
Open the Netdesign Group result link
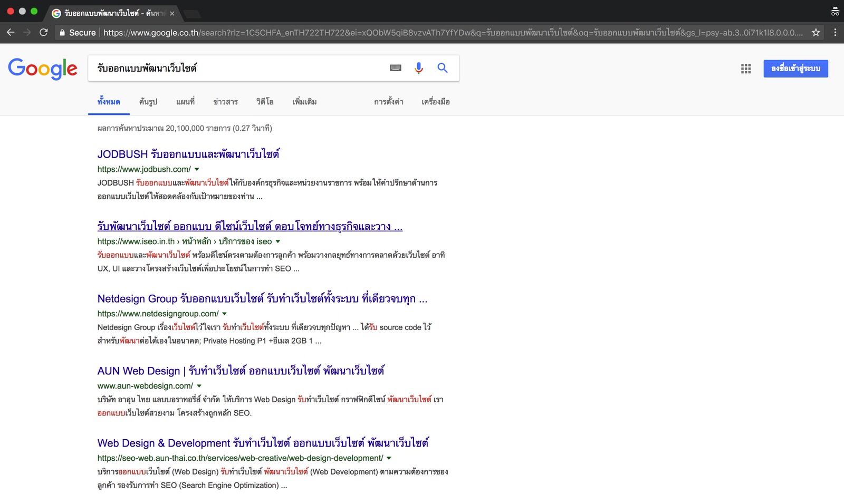click(262, 299)
